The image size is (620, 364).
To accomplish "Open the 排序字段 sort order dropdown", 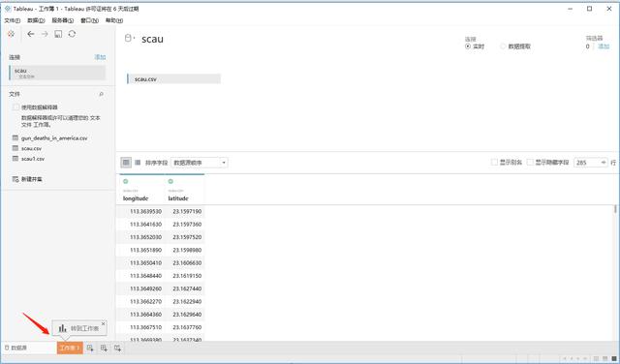I will pyautogui.click(x=200, y=163).
